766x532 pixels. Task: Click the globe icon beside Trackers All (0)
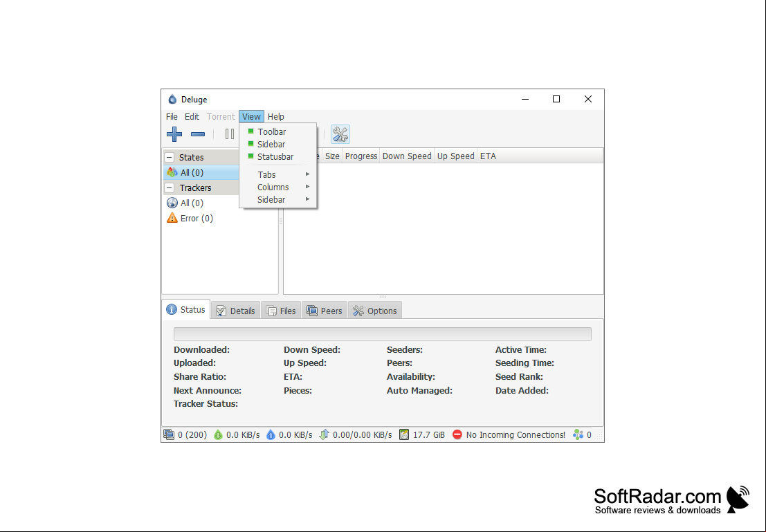pos(172,203)
